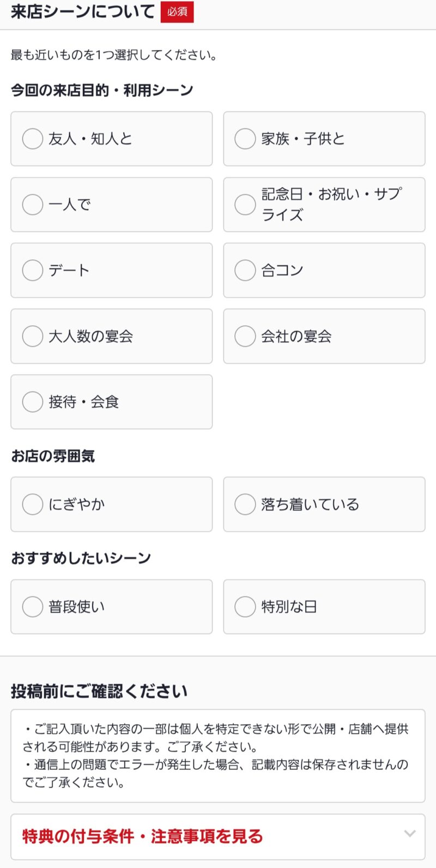Click the おすすめしたいシーン heading
The image size is (436, 868).
(x=81, y=558)
